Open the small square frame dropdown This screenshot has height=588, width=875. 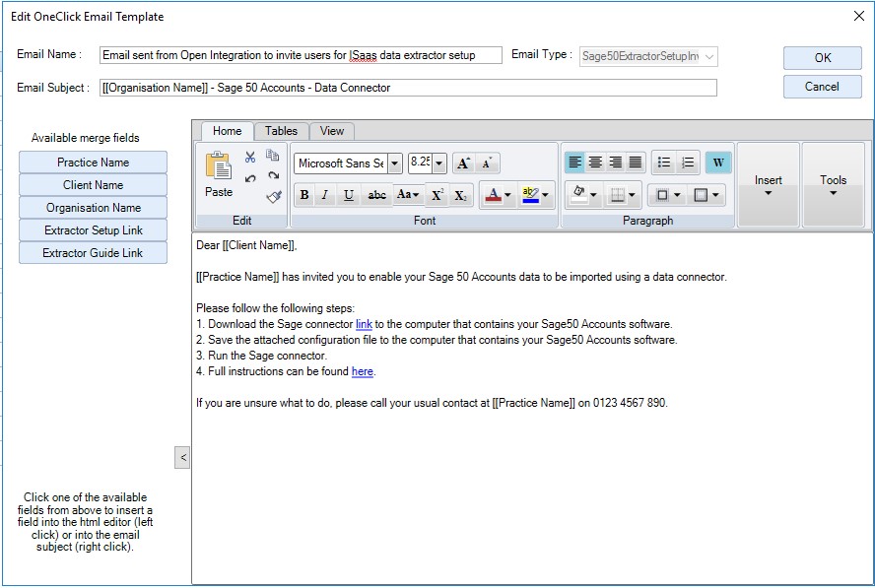(x=677, y=195)
